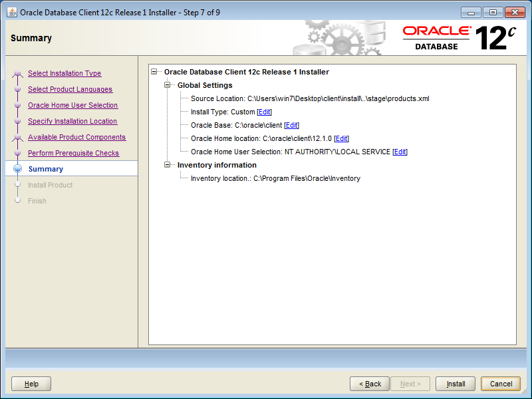Select the Oracle Home location C:\oracle\client\12.1.0 text
Screen dimensions: 532x399
[x=261, y=138]
